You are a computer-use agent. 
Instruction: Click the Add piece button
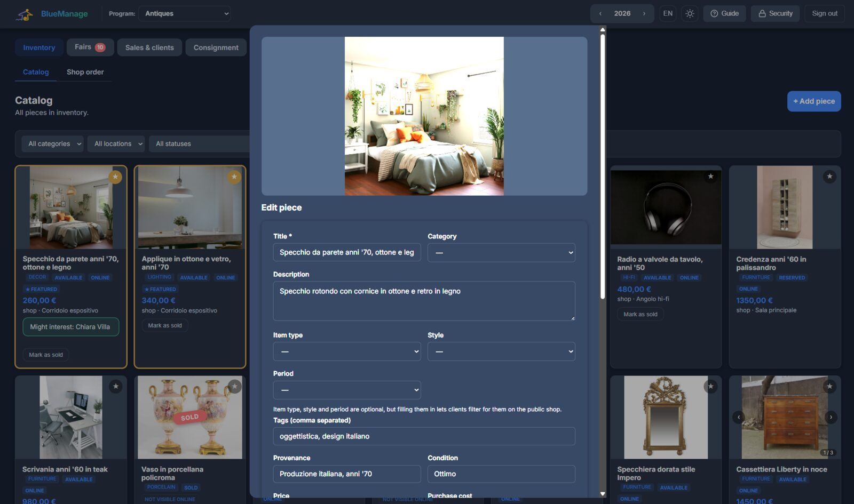coord(814,101)
